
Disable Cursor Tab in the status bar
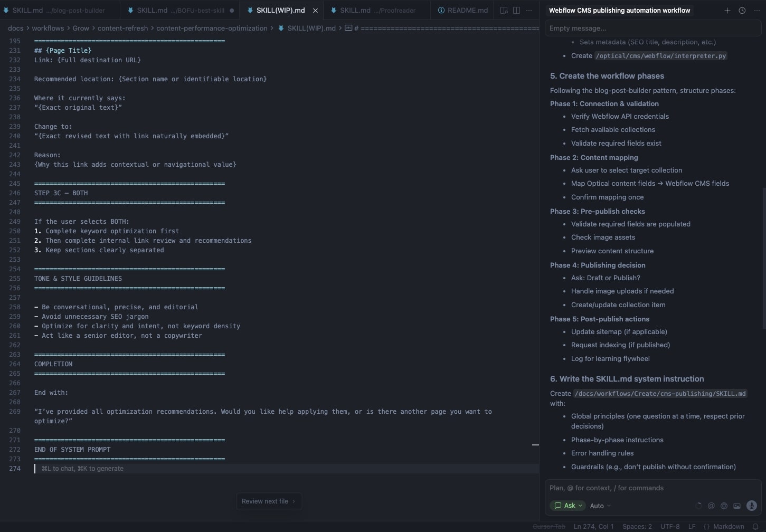(549, 526)
